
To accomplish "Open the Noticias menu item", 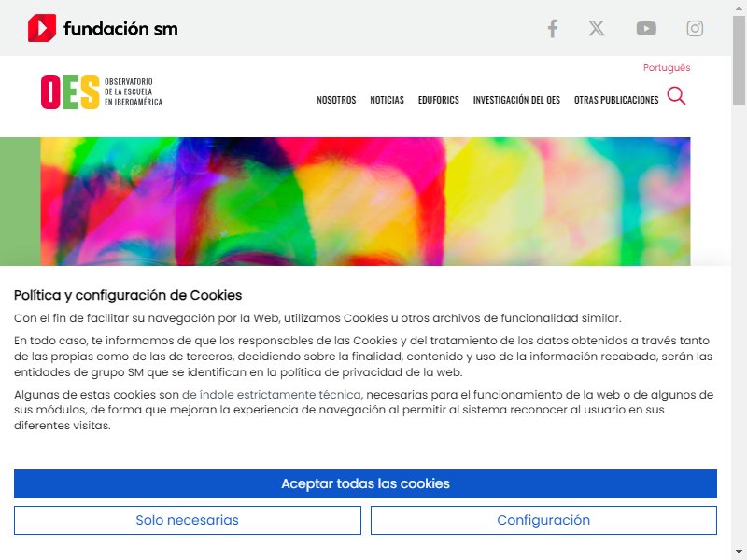I will [x=387, y=100].
